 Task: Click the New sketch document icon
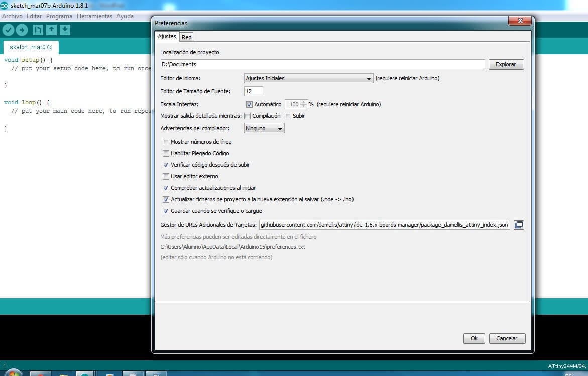click(x=38, y=30)
